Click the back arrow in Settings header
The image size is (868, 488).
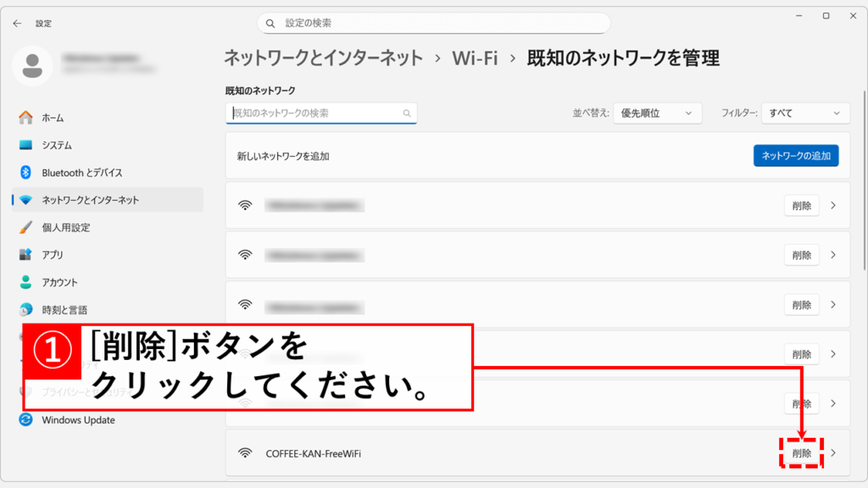pos(17,24)
